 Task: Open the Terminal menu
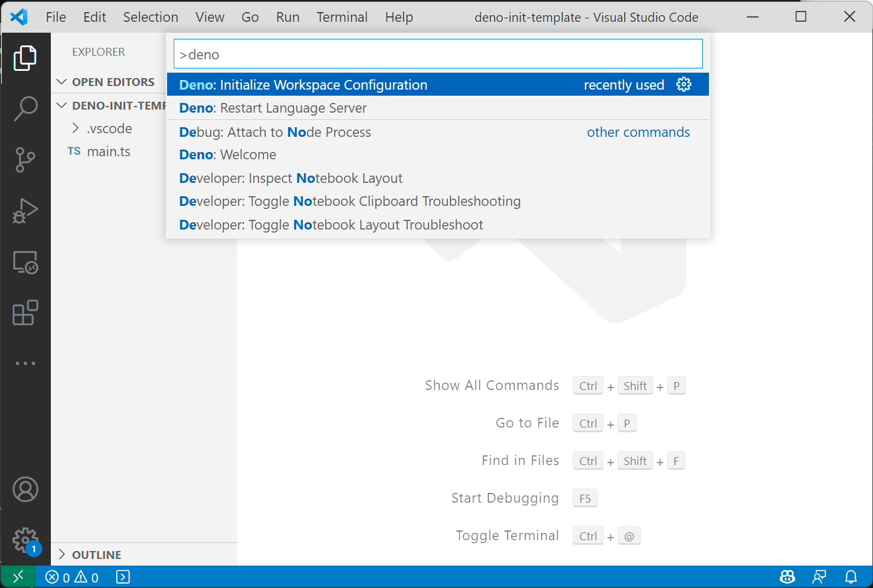tap(341, 17)
